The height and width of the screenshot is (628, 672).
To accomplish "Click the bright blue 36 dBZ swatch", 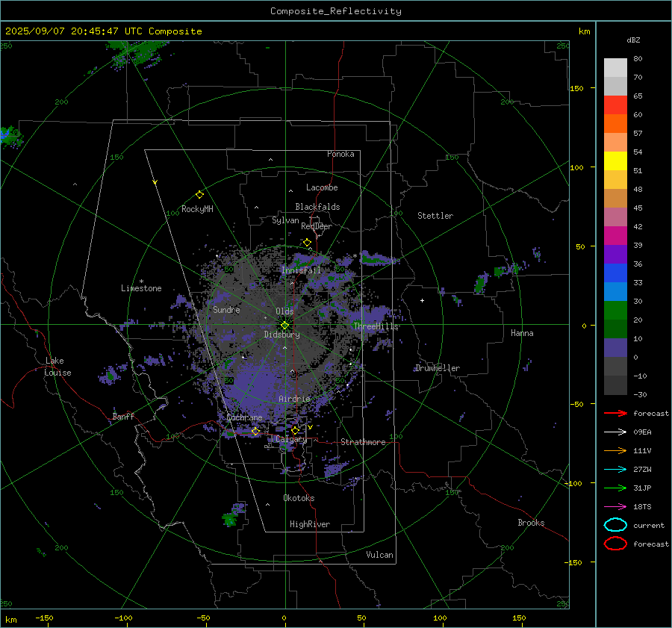I will coord(615,273).
